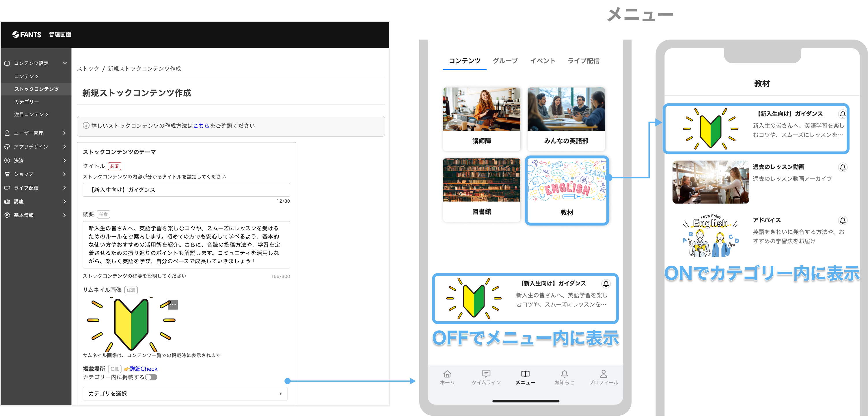Open the カテゴリを選択 dropdown

(185, 393)
